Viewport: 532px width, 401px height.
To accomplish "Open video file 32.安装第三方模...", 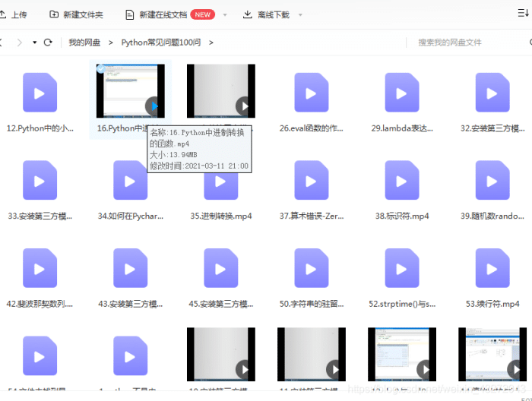I will click(x=492, y=92).
